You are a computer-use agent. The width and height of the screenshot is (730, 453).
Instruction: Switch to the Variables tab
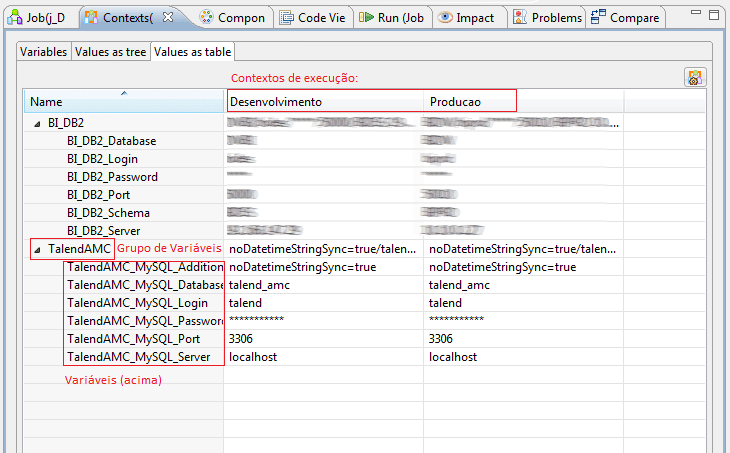[44, 52]
